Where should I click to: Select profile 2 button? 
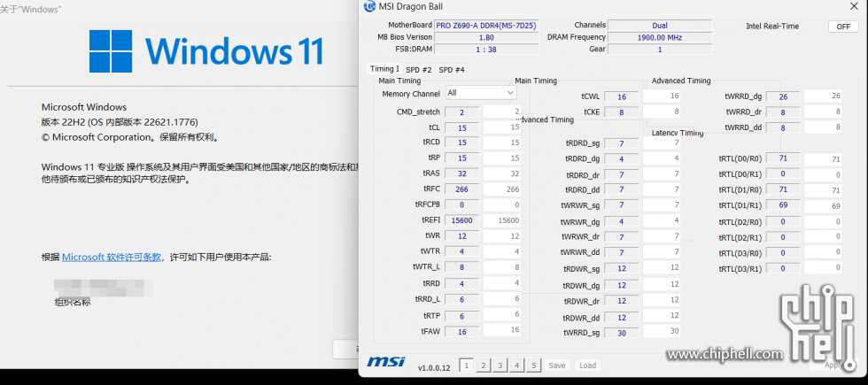[484, 365]
